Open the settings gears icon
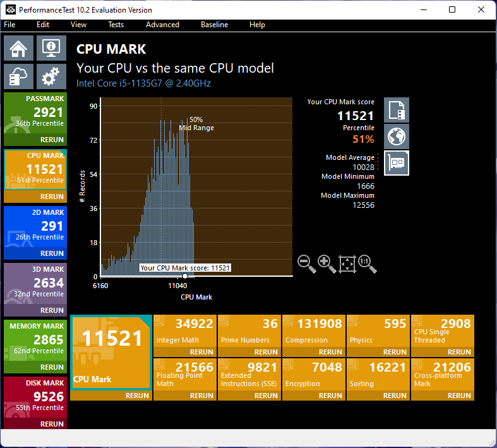The width and height of the screenshot is (497, 448). pyautogui.click(x=51, y=76)
